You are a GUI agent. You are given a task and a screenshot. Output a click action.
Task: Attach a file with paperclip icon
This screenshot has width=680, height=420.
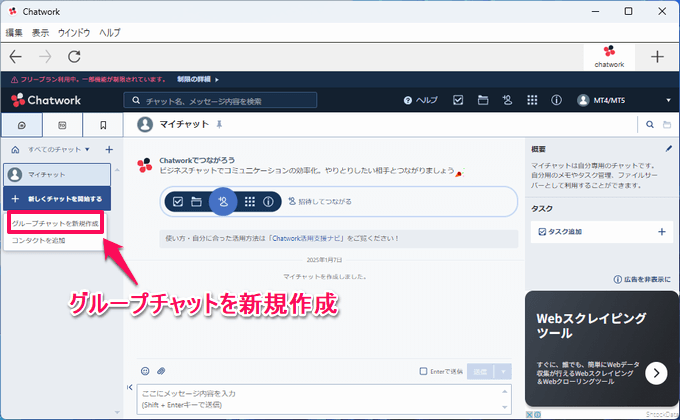pyautogui.click(x=161, y=371)
